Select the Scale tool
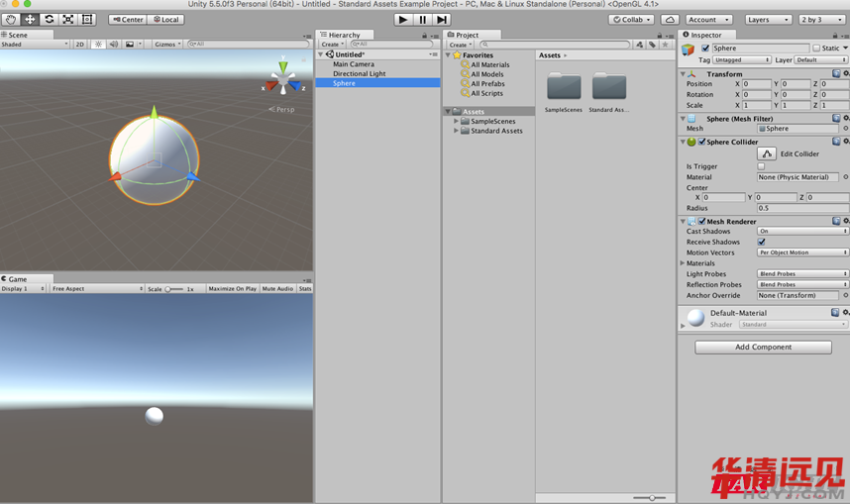The width and height of the screenshot is (850, 504). tap(67, 19)
